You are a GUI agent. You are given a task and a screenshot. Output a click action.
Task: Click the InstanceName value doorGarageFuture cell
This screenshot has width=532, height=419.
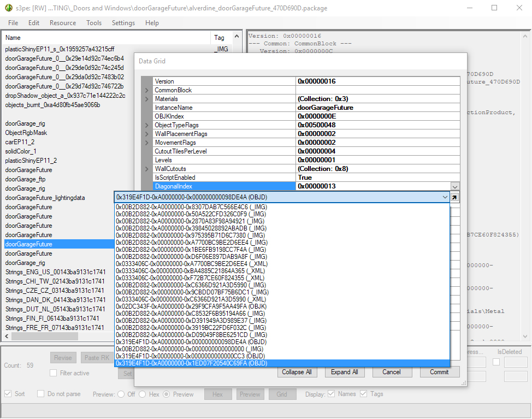[378, 108]
